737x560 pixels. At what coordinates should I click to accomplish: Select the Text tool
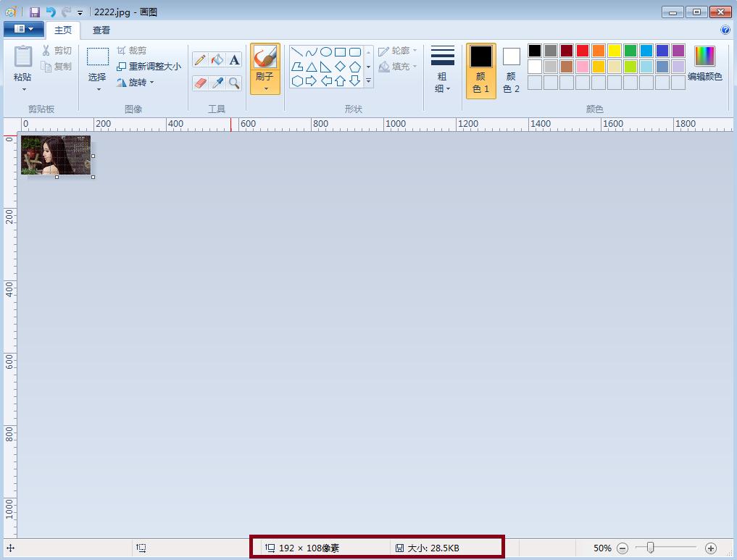click(233, 59)
